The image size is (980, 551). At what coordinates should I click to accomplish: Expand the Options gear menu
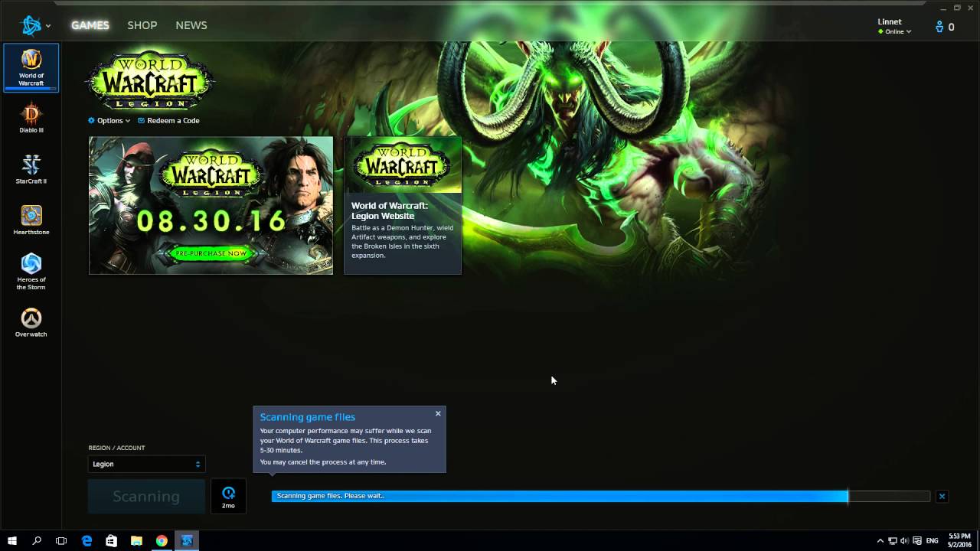point(109,121)
